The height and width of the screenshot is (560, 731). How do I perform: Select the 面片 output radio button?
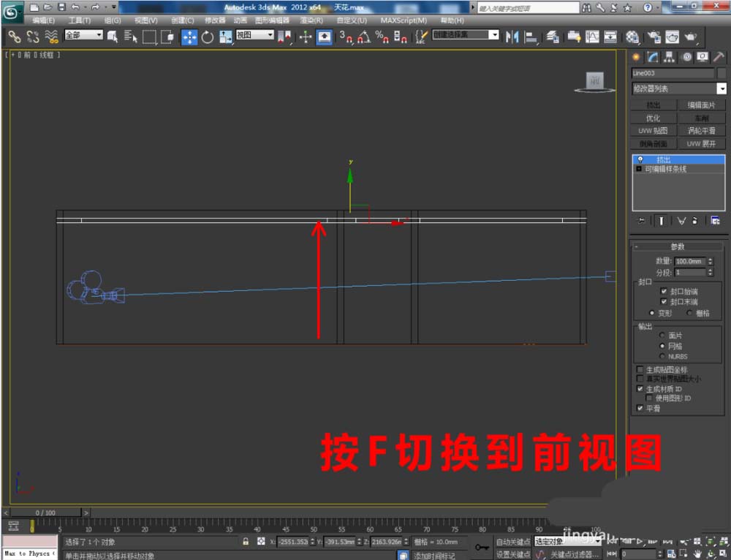662,336
